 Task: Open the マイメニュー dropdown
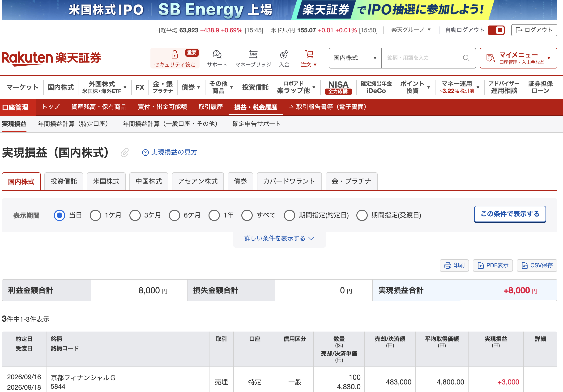pos(518,58)
